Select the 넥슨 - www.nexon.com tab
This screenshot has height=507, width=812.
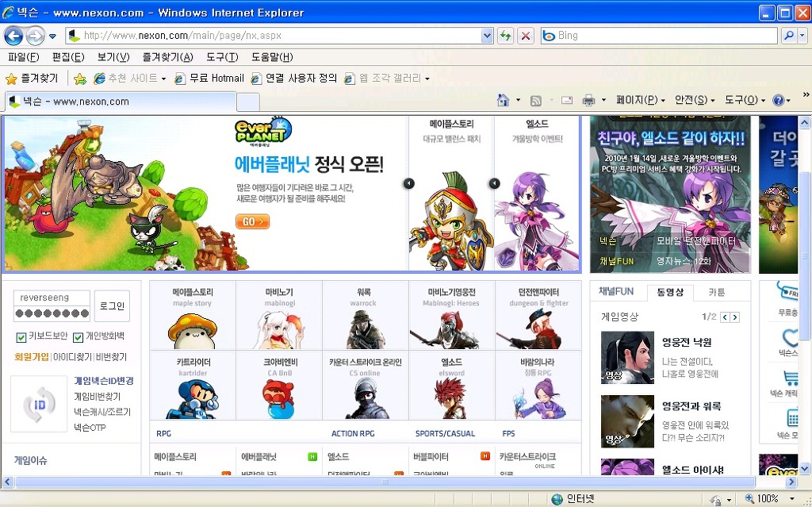[x=121, y=102]
